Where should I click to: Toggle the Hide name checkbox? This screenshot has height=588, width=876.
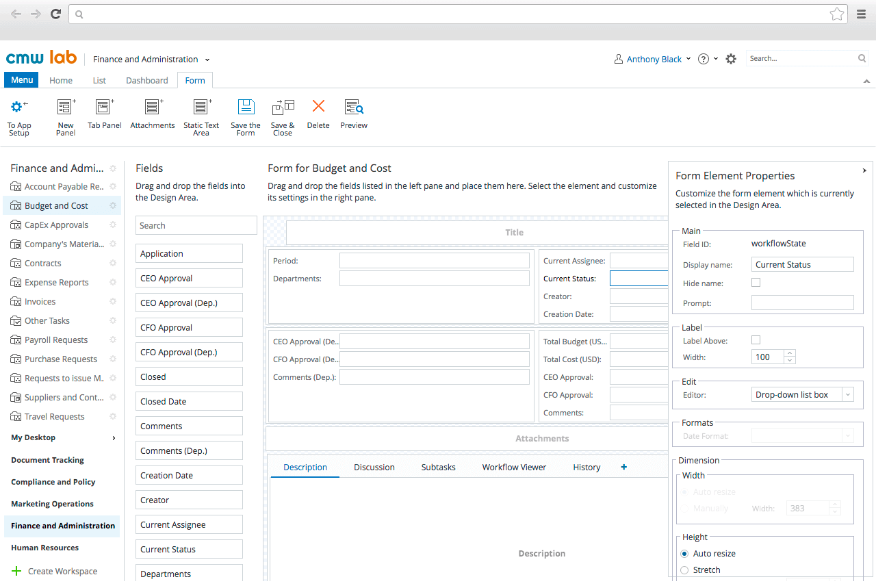756,283
